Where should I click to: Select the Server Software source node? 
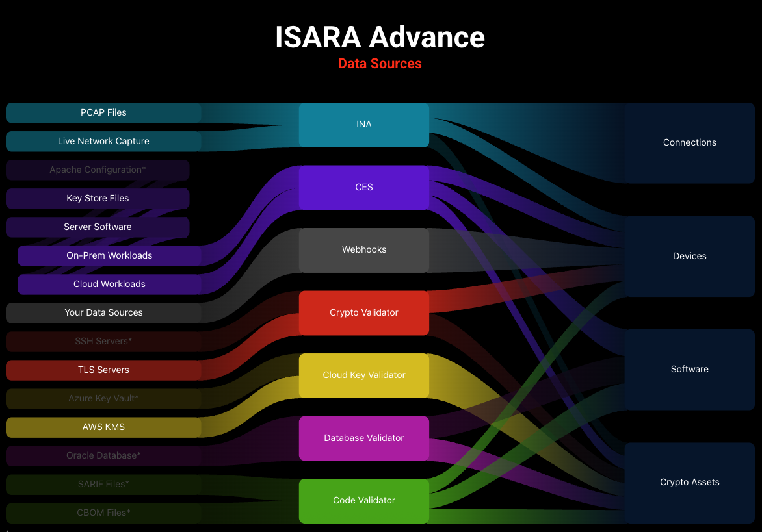98,227
